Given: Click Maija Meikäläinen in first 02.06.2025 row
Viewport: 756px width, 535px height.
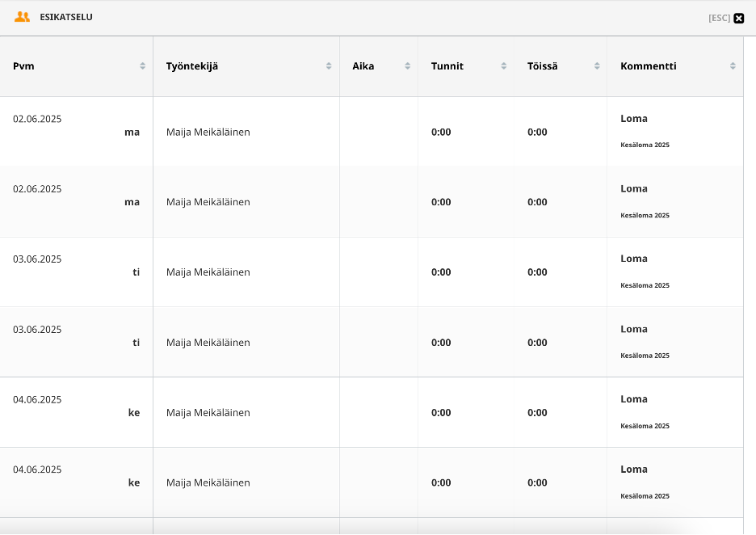Looking at the screenshot, I should (208, 133).
